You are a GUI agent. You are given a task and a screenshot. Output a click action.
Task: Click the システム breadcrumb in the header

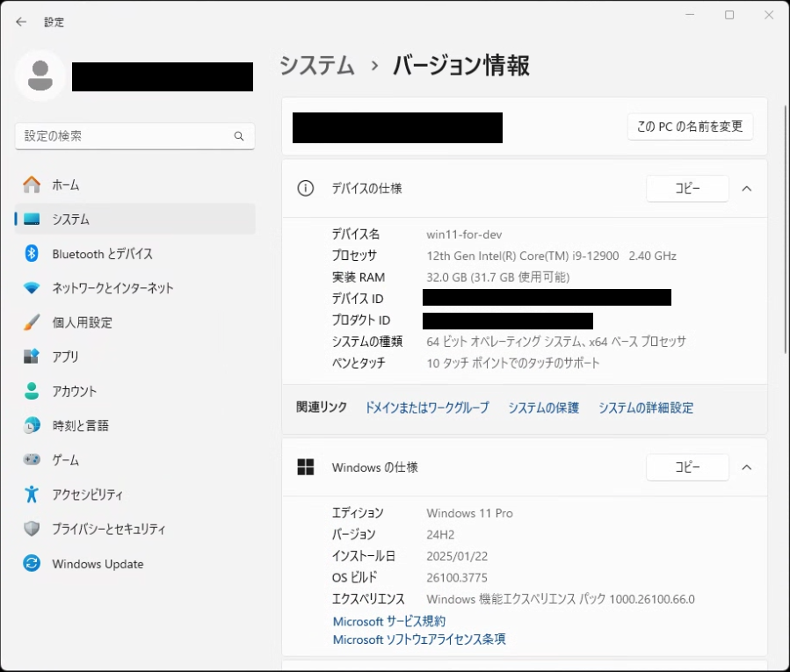[x=317, y=66]
